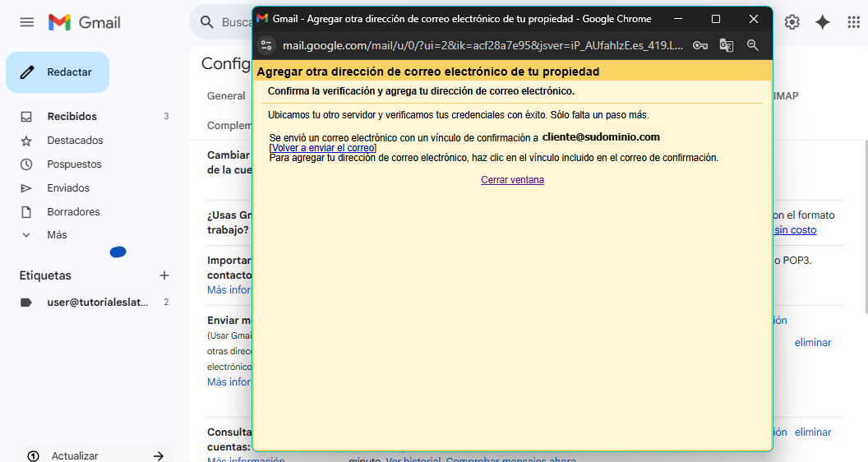Click Más información under Enviar mensaje
The height and width of the screenshot is (462, 868).
pyautogui.click(x=229, y=381)
